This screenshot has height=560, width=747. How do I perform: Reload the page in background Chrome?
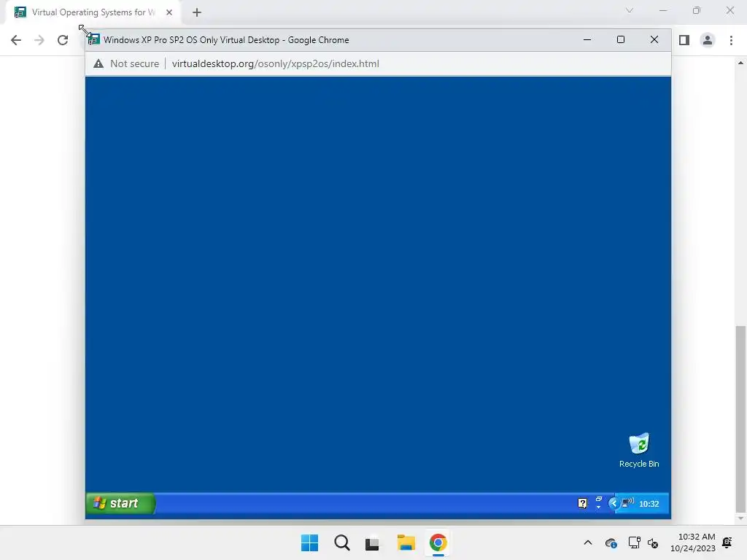[63, 40]
